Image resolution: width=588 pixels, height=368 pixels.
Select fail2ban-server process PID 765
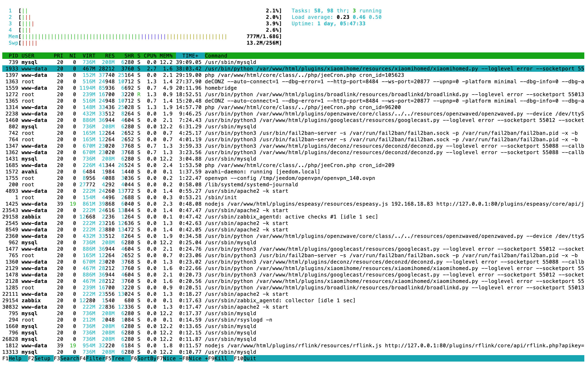(x=293, y=256)
